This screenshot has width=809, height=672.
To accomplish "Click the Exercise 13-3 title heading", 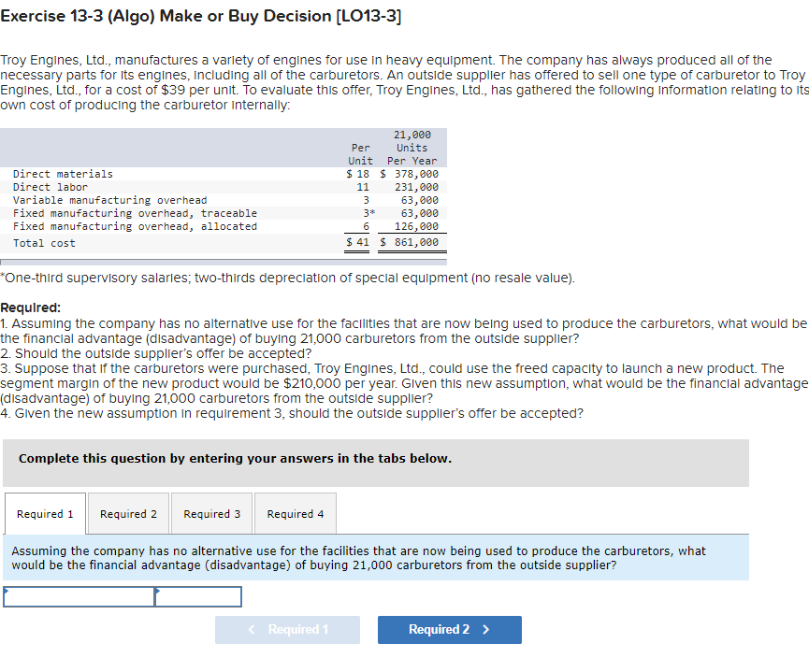I will tap(201, 16).
